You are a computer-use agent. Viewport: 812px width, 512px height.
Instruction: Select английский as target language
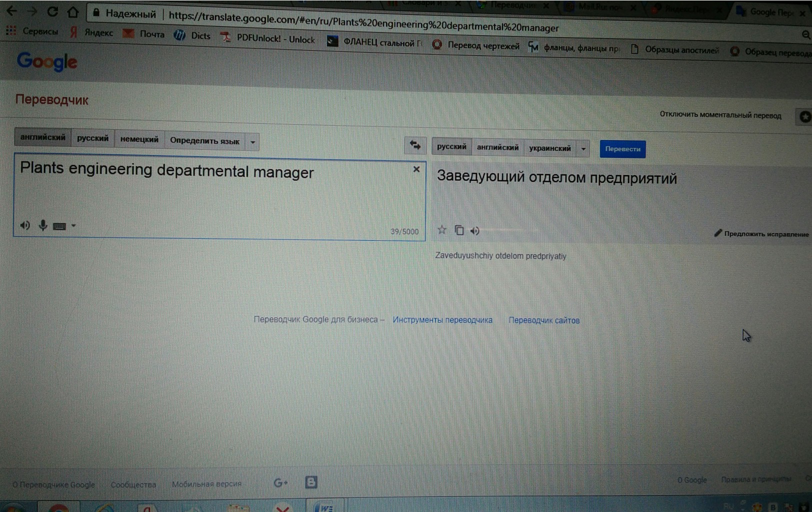(497, 147)
